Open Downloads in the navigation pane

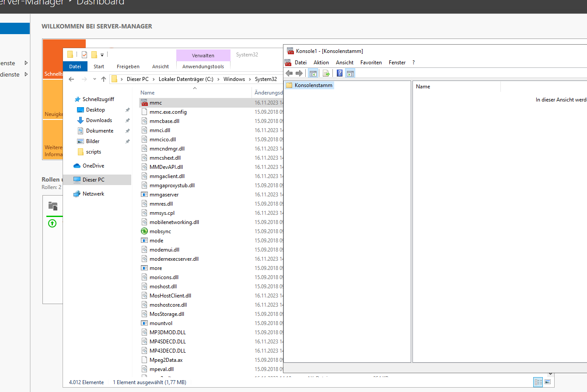pos(99,120)
